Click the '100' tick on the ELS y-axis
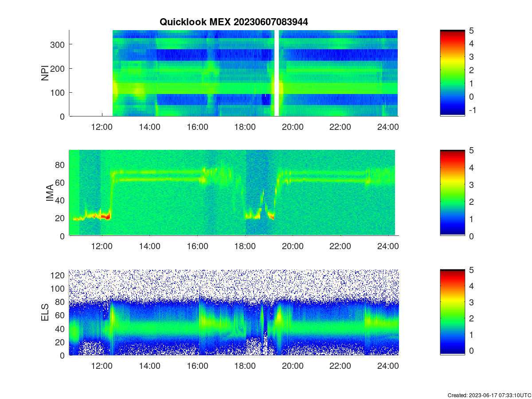The image size is (532, 399). 59,289
